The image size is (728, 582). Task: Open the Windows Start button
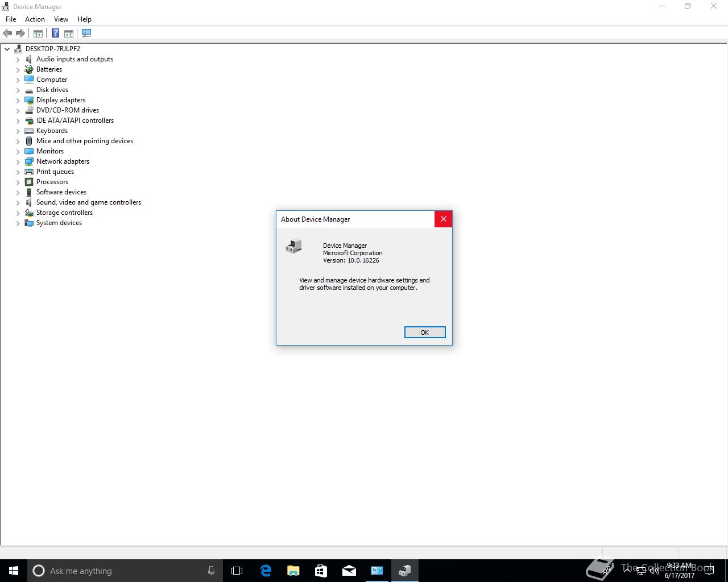14,571
